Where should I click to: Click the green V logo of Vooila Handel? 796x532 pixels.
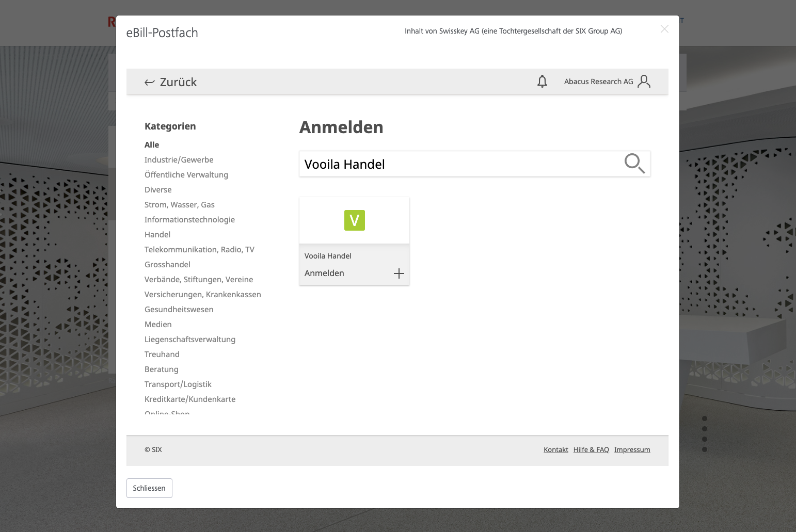354,220
